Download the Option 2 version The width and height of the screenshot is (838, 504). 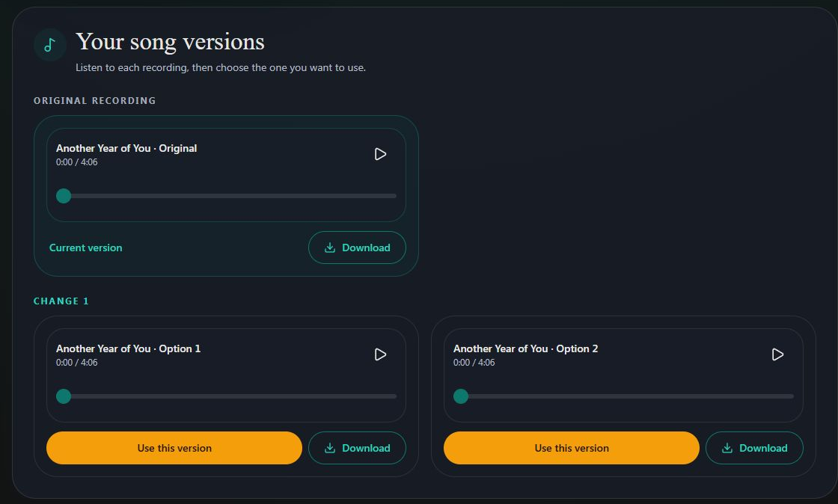754,448
